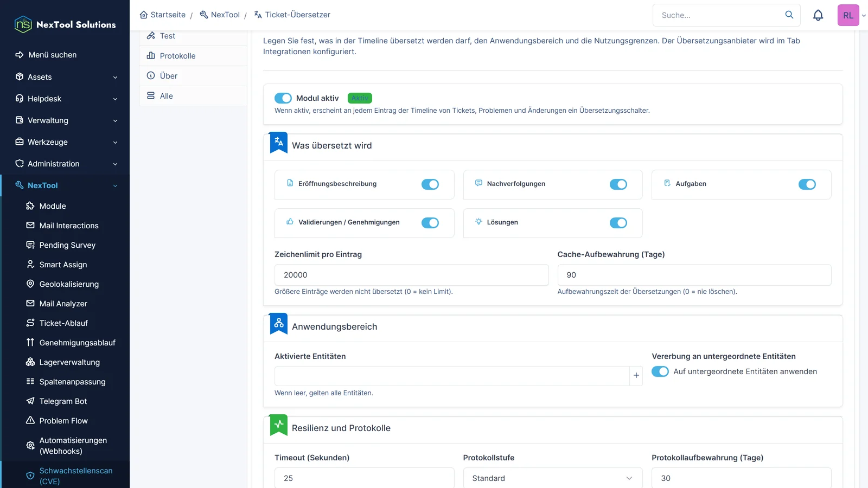Expand the Verwaltung sidebar menu
The width and height of the screenshot is (868, 488).
click(66, 120)
